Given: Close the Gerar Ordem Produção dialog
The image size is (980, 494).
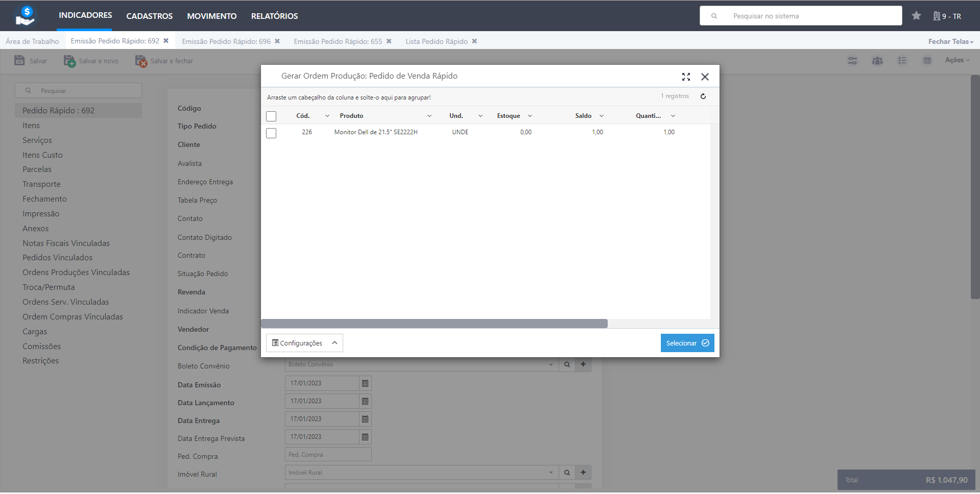Looking at the screenshot, I should [705, 77].
